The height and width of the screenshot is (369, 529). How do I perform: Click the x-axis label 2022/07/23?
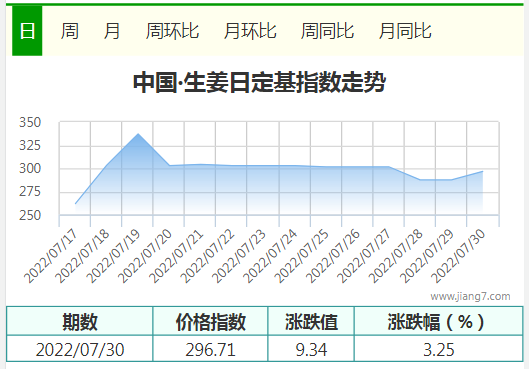pyautogui.click(x=239, y=256)
